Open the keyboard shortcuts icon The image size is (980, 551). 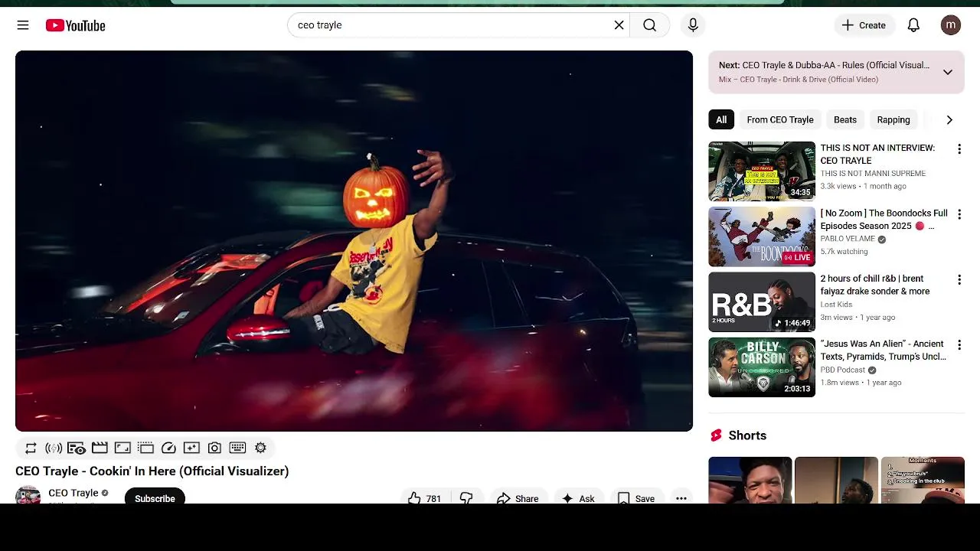tap(237, 448)
